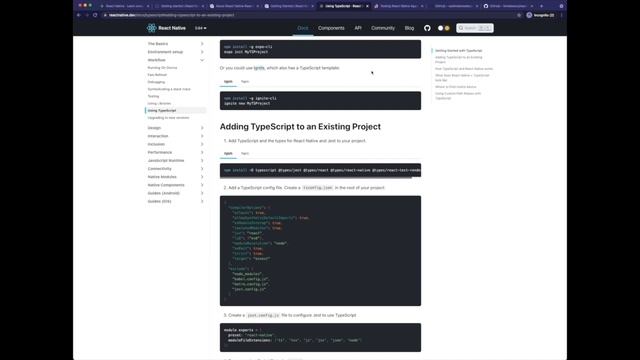Jump to How TypeScript and React Native works

(464, 69)
